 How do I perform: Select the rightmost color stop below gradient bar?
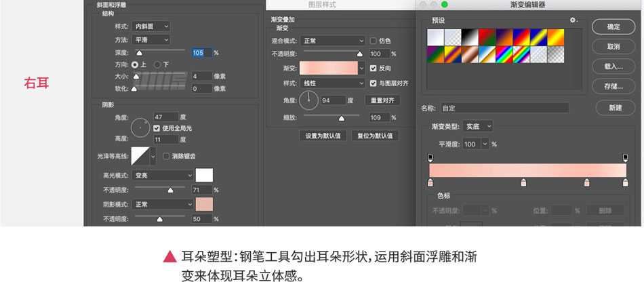pyautogui.click(x=625, y=182)
